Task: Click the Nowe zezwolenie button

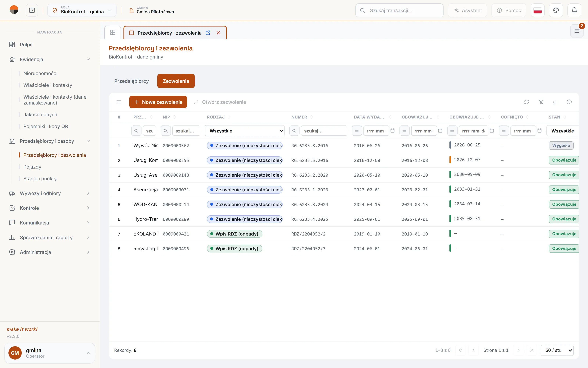Action: pos(158,102)
